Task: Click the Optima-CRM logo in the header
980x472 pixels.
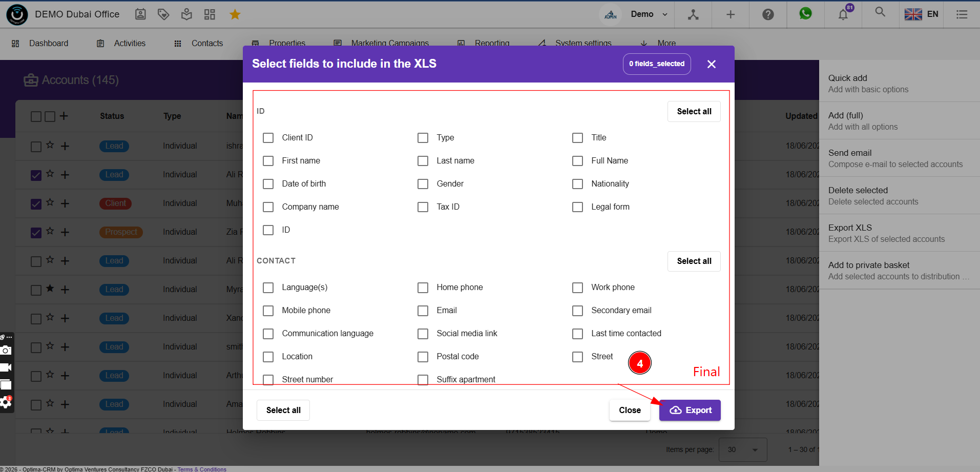Action: click(17, 14)
